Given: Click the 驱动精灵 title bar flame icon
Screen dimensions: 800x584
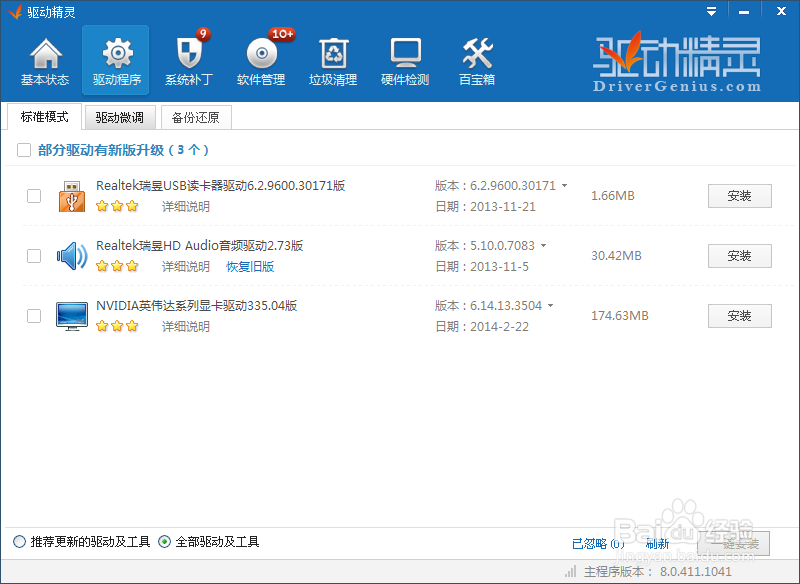Looking at the screenshot, I should coord(14,12).
